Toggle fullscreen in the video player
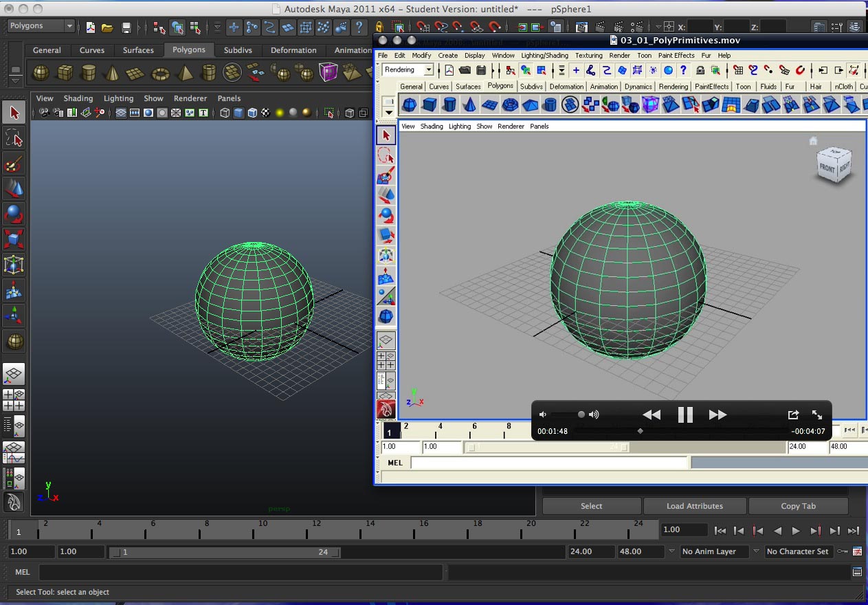 [816, 414]
